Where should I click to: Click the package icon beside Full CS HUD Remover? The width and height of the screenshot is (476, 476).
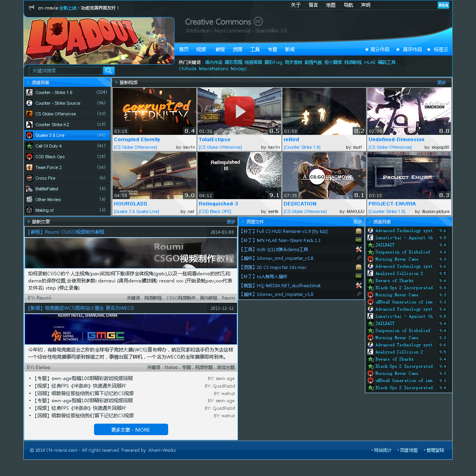[x=359, y=231]
